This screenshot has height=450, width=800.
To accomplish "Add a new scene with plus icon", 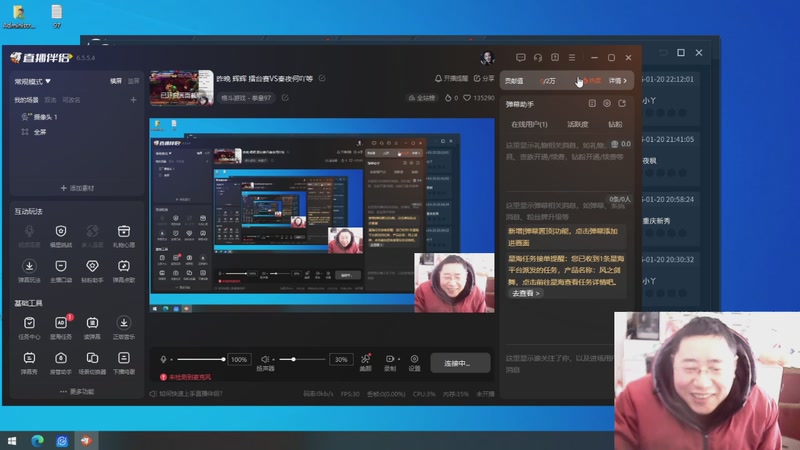I will point(133,100).
